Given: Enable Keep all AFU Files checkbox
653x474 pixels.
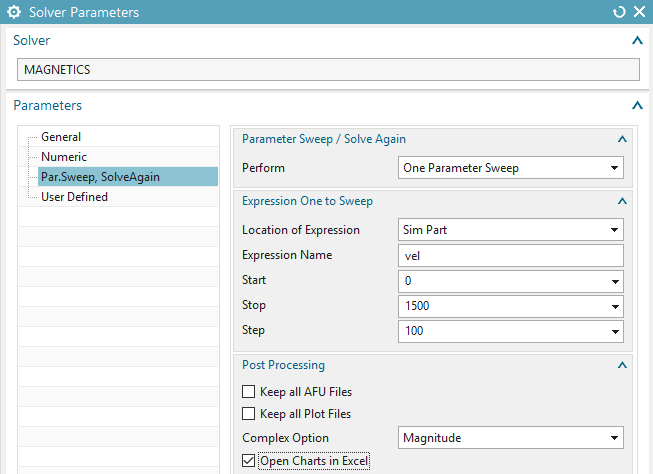Looking at the screenshot, I should click(249, 392).
